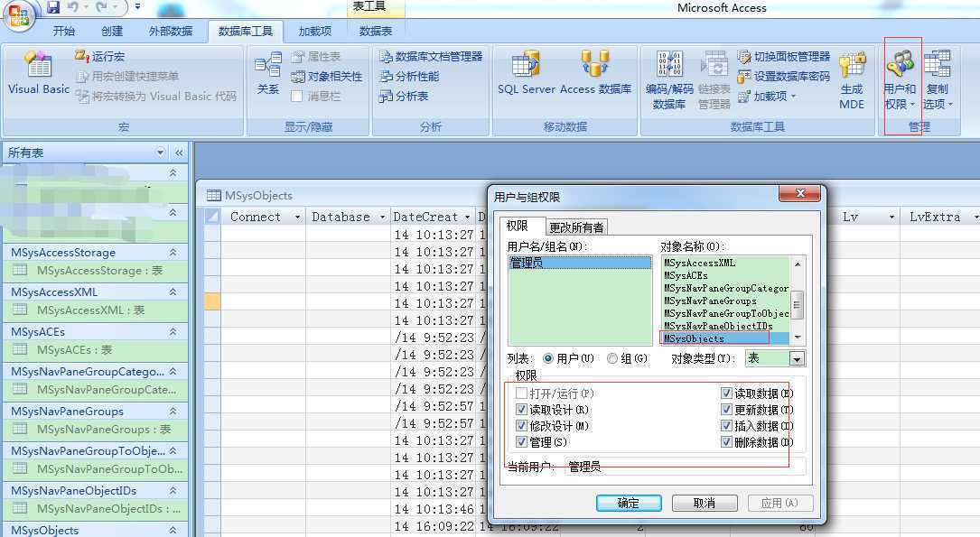
Task: Collapse the MSysAccessStorage group
Action: click(173, 253)
